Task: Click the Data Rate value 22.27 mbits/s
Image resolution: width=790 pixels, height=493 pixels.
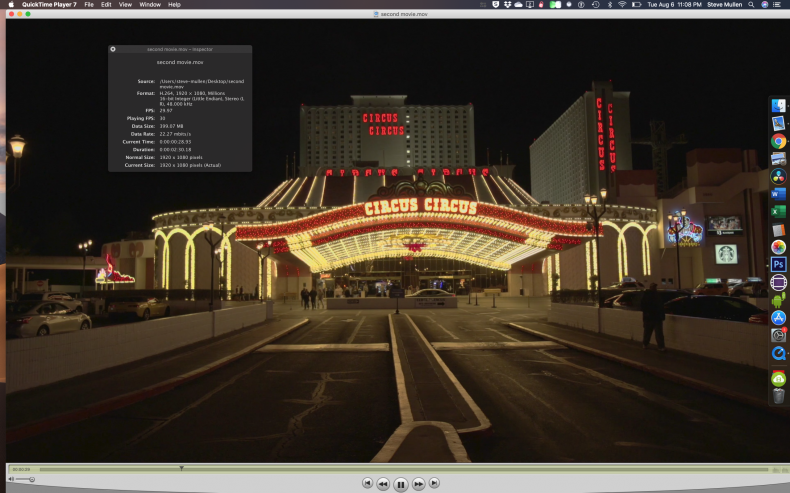Action: [x=175, y=134]
